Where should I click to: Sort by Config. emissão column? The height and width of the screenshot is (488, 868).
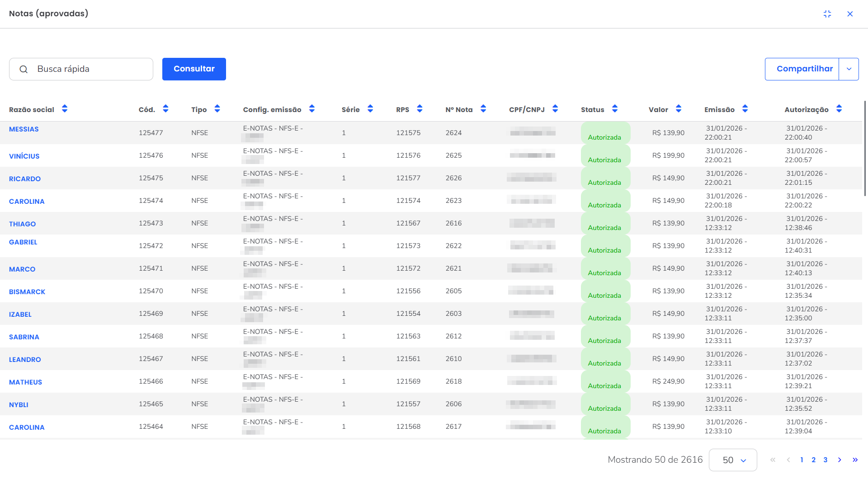pos(312,109)
